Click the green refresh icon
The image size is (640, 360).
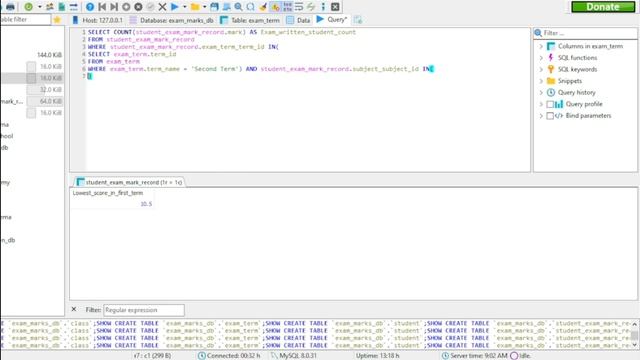(29, 7)
